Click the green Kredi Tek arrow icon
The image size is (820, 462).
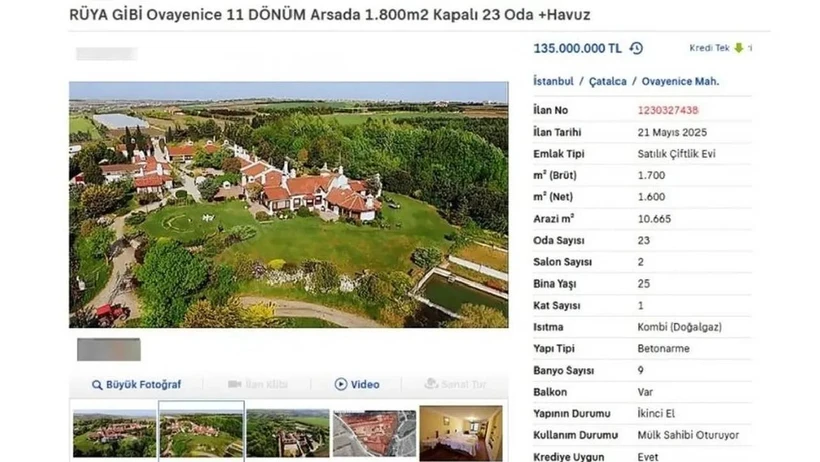738,48
